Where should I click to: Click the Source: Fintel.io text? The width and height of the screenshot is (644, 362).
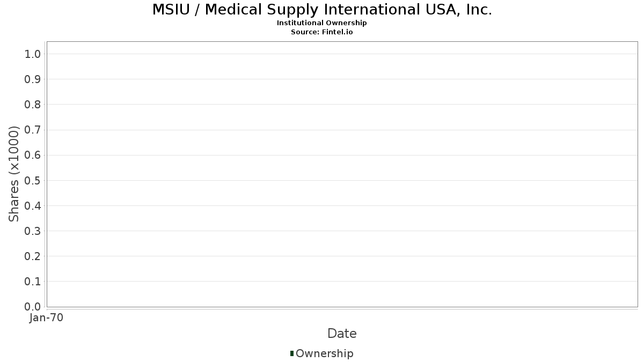coord(322,32)
